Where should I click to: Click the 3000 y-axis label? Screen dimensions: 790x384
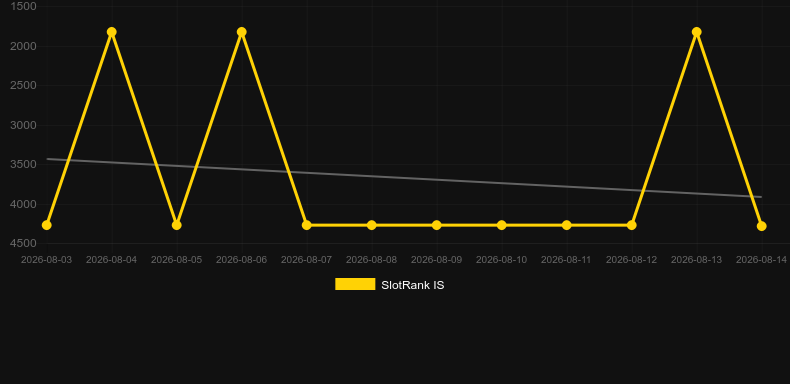coord(23,125)
